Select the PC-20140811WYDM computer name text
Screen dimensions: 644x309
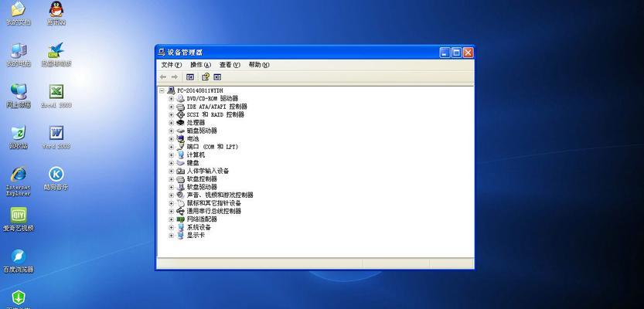[x=200, y=90]
